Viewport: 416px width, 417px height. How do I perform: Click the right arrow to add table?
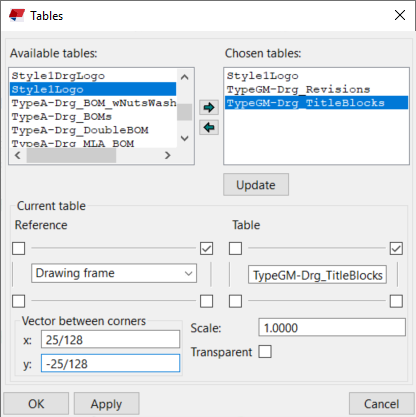pos(209,107)
